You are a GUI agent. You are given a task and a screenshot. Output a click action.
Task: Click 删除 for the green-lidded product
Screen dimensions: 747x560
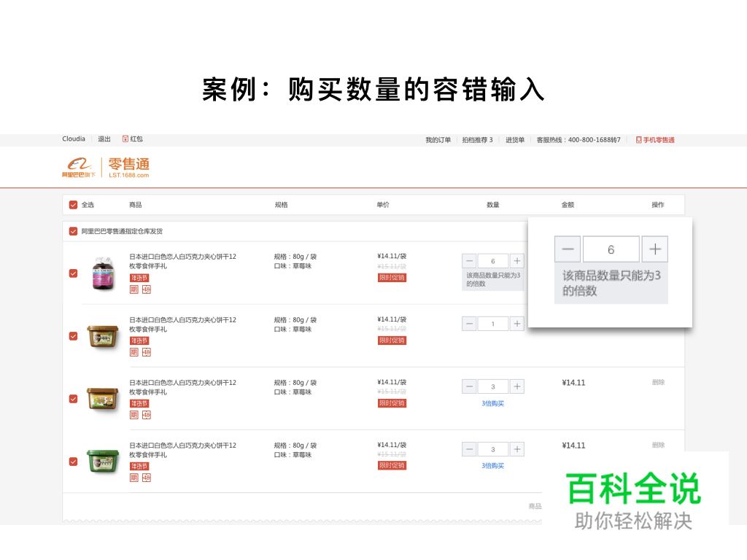pyautogui.click(x=658, y=445)
